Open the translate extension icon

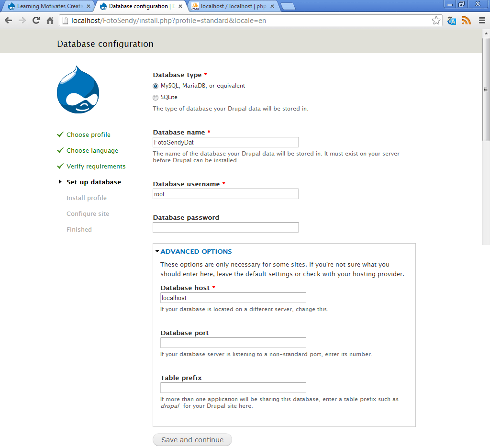pyautogui.click(x=452, y=21)
